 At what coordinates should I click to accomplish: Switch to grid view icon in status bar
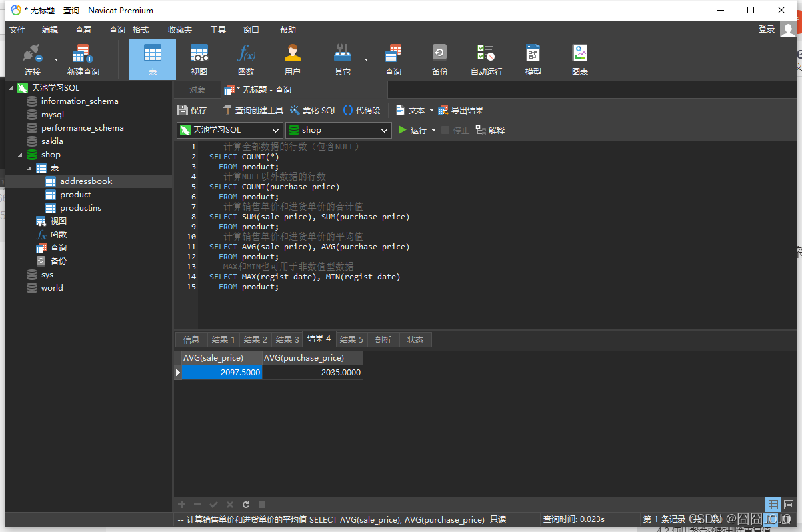773,505
